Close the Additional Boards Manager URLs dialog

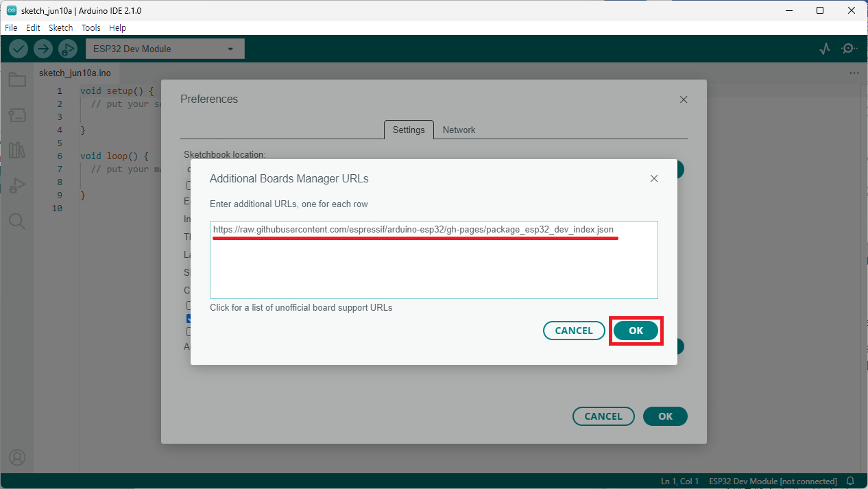tap(654, 178)
